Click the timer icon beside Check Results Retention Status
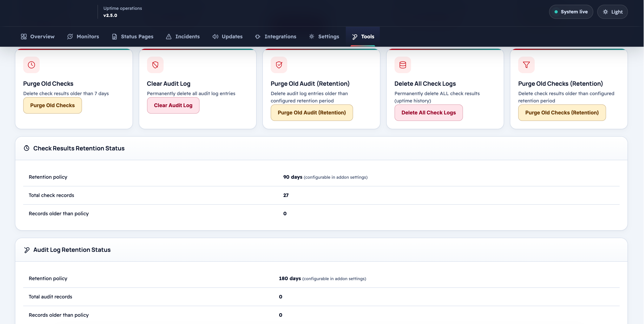644x324 pixels. pos(27,148)
